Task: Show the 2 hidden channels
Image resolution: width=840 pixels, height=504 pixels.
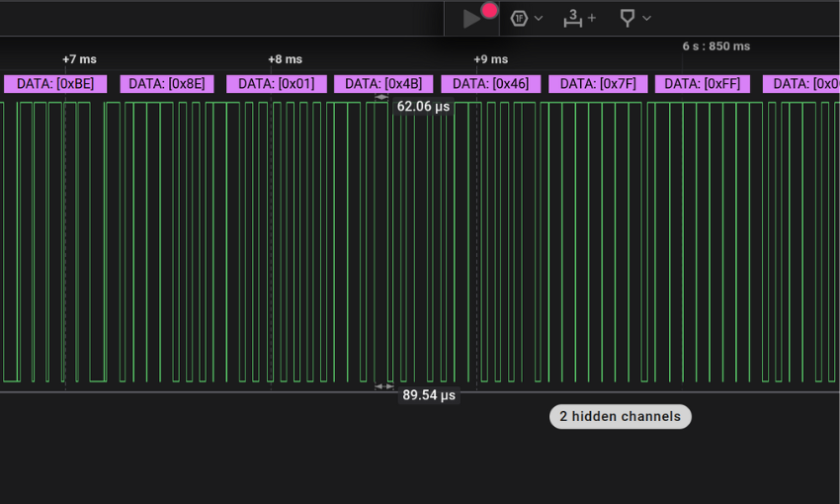Action: tap(620, 416)
